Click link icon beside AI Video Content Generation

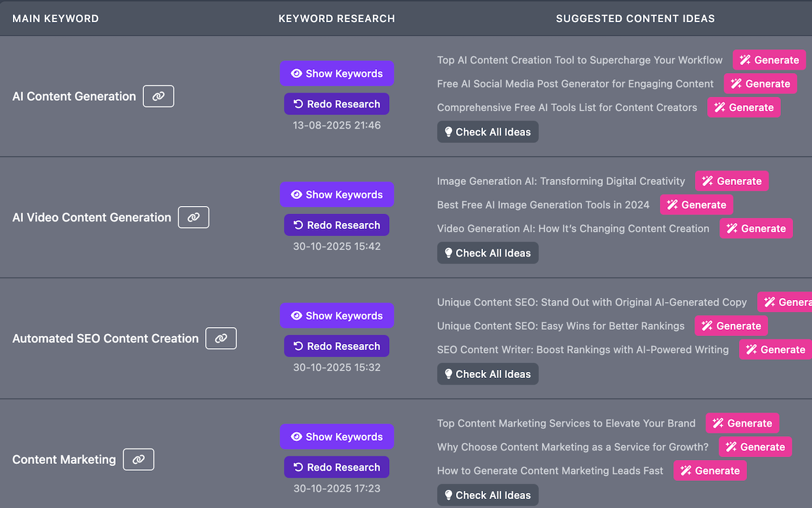tap(194, 217)
